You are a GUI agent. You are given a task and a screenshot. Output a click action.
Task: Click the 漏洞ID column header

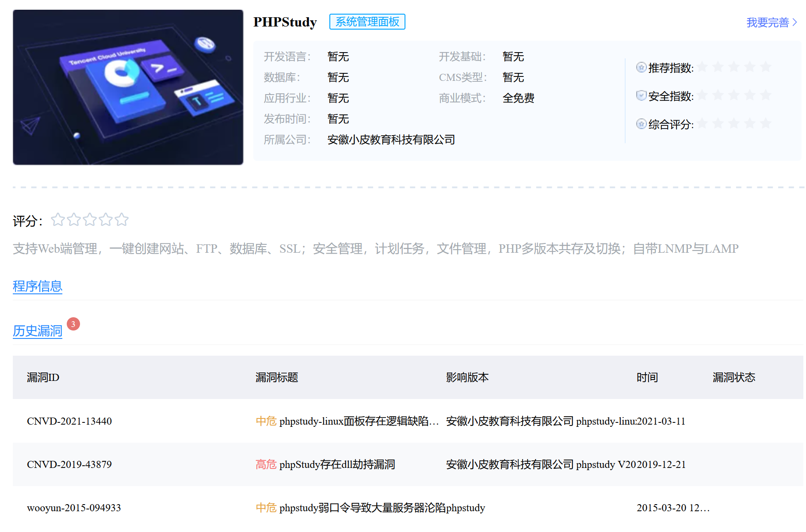[43, 377]
